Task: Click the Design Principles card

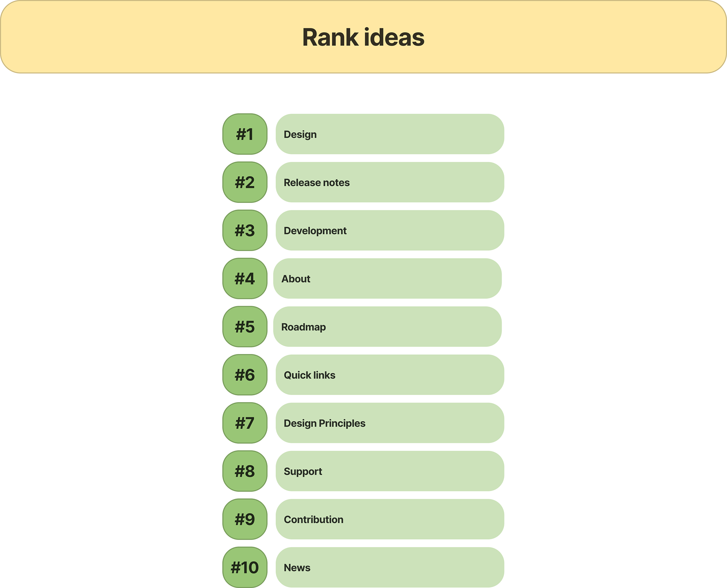Action: [390, 423]
